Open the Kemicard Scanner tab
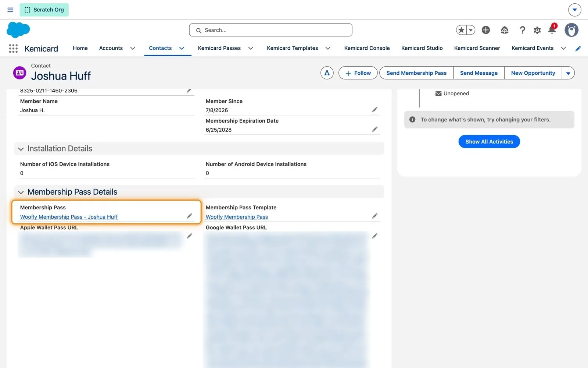The image size is (588, 368). coord(477,48)
